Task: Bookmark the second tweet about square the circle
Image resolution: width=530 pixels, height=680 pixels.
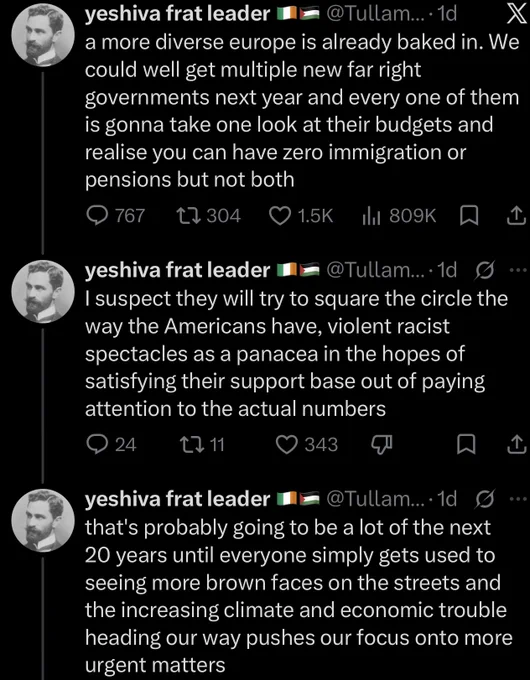Action: pyautogui.click(x=467, y=445)
